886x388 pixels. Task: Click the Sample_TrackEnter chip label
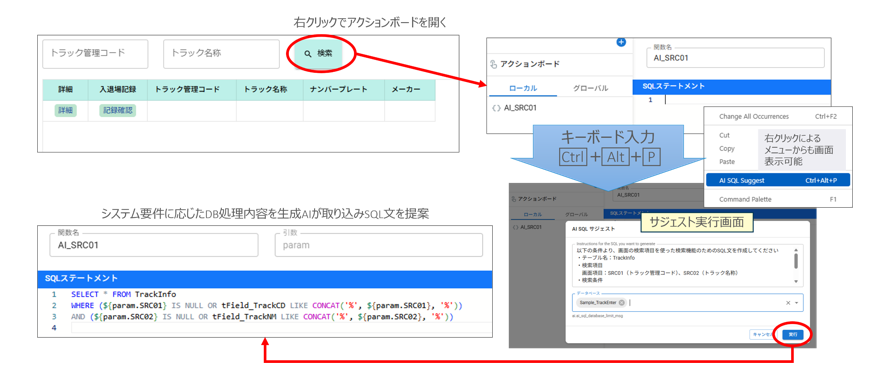[597, 303]
